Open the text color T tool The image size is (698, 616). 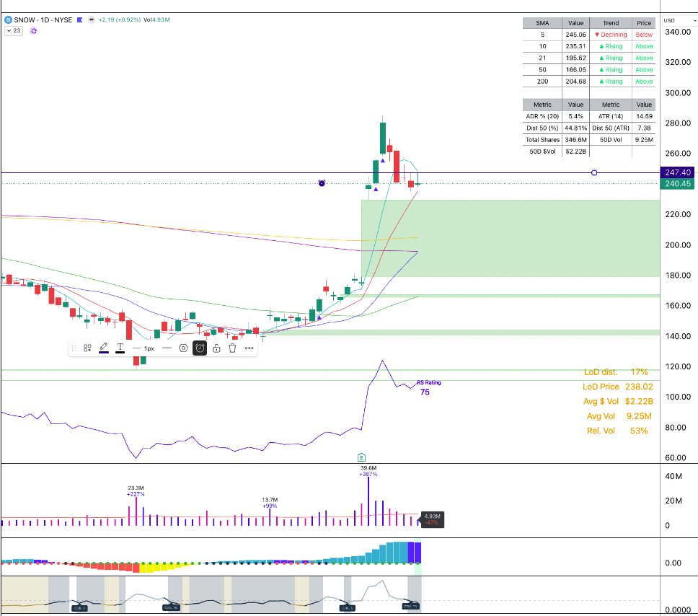pyautogui.click(x=120, y=348)
